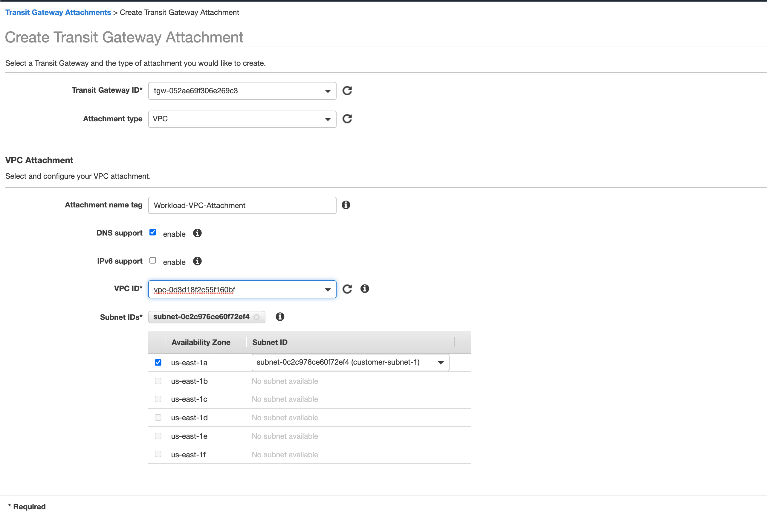
Task: Click the Subnet ID column header
Action: click(270, 342)
